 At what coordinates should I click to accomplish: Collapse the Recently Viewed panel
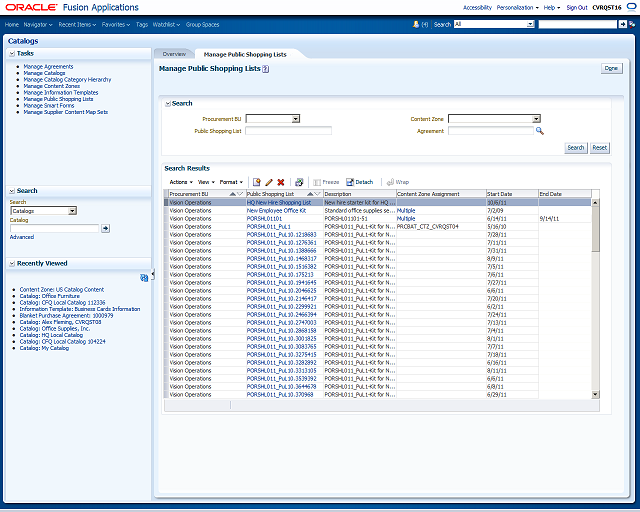(12, 264)
